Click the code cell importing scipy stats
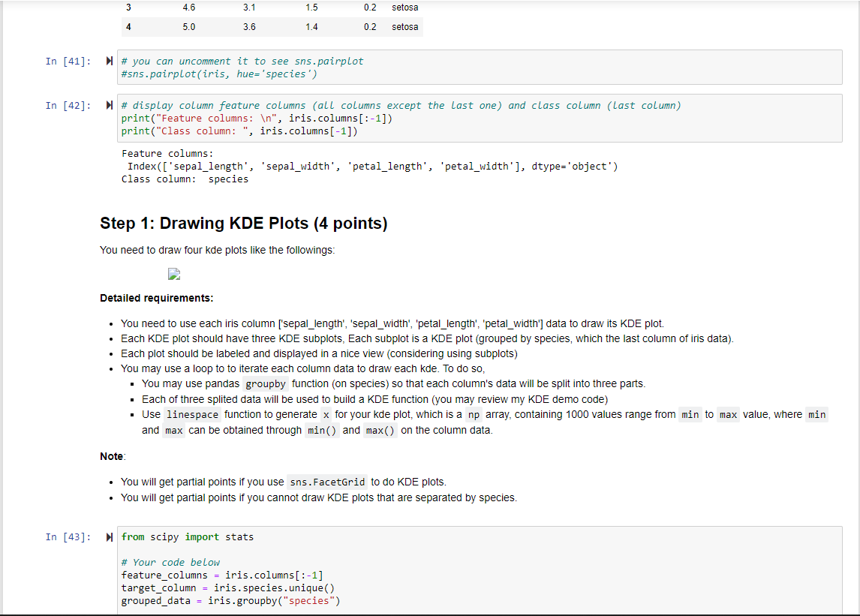This screenshot has width=860, height=616. (x=480, y=570)
